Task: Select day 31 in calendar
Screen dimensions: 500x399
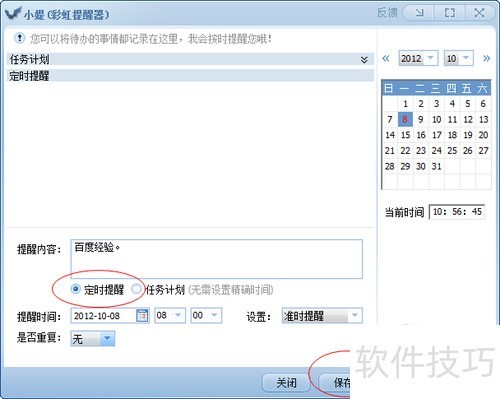Action: click(436, 166)
